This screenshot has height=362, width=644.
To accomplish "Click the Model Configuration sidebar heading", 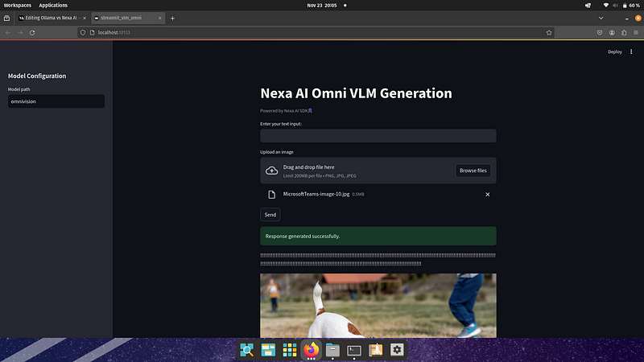I will (37, 76).
